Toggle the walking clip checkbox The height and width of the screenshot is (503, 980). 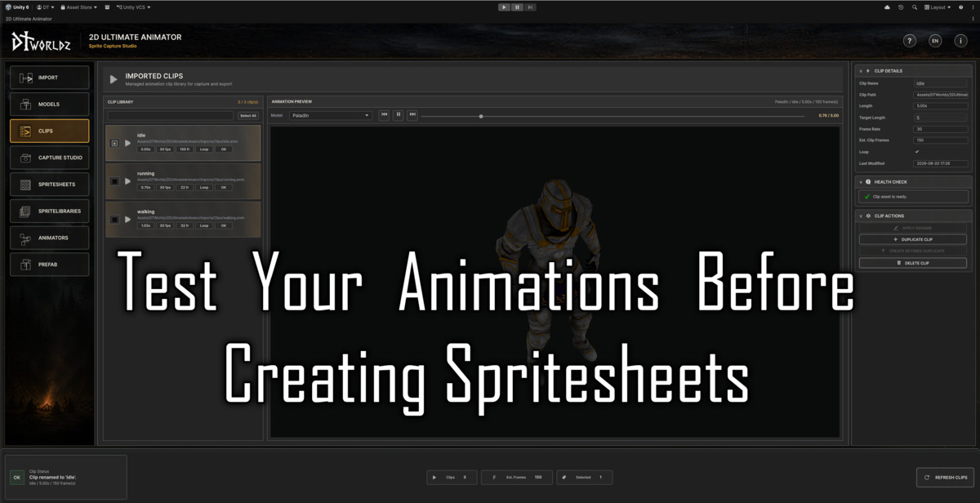point(114,220)
